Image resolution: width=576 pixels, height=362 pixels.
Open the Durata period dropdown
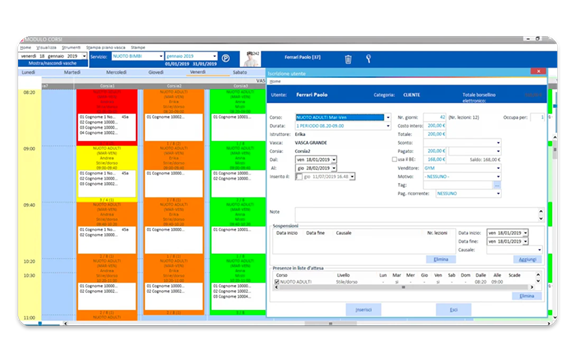388,126
